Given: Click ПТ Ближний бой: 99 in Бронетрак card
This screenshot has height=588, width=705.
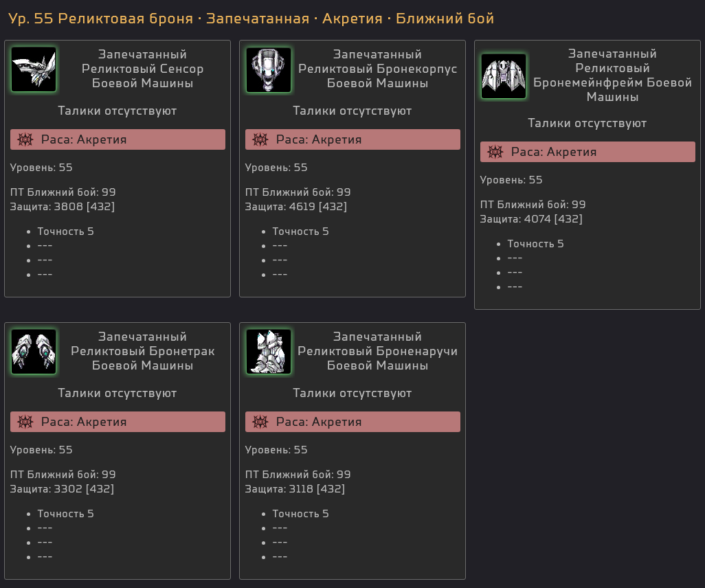Looking at the screenshot, I should [63, 475].
